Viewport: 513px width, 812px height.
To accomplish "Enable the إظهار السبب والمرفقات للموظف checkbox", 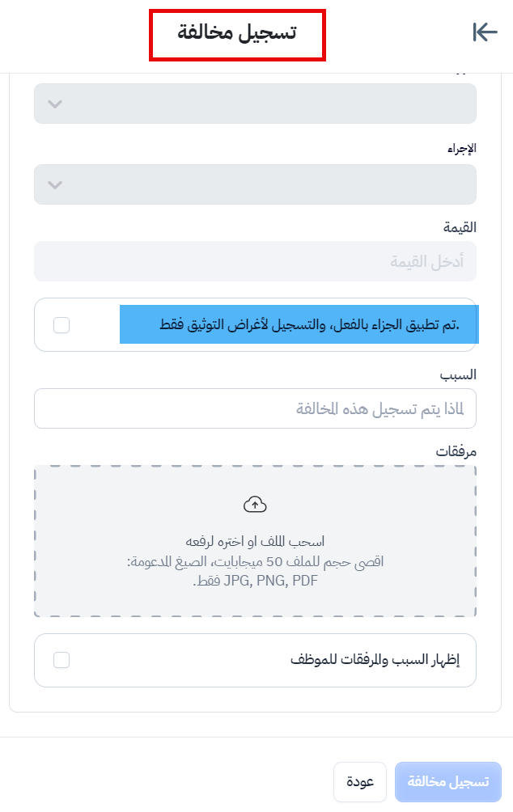I will [x=61, y=660].
